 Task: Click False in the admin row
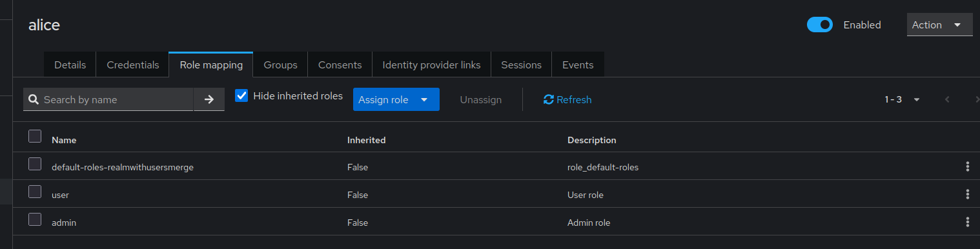click(x=358, y=223)
